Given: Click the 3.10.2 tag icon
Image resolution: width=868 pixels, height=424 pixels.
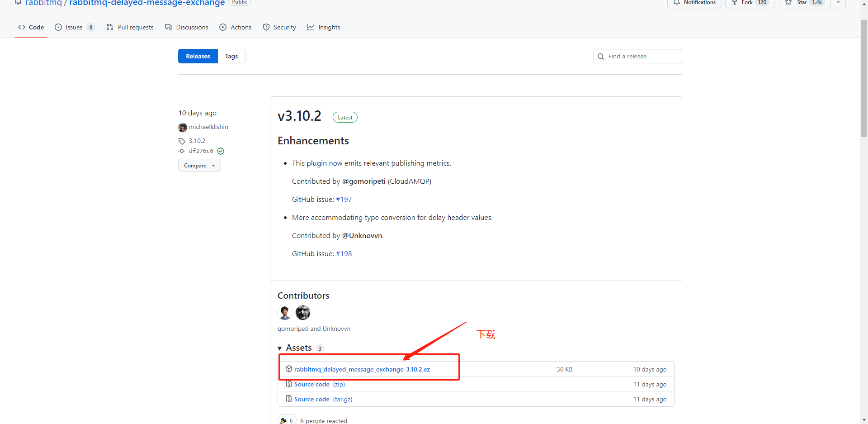Looking at the screenshot, I should [182, 141].
